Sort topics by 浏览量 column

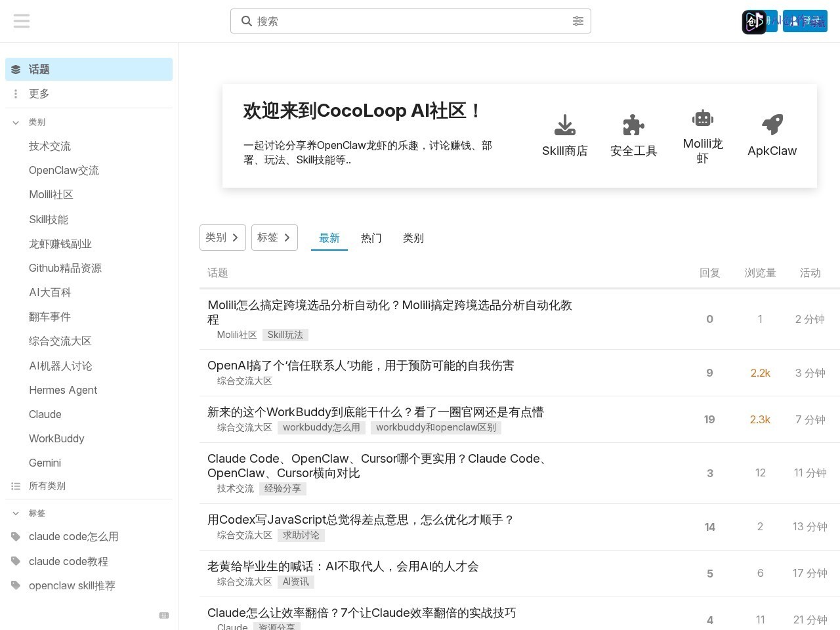pyautogui.click(x=761, y=273)
